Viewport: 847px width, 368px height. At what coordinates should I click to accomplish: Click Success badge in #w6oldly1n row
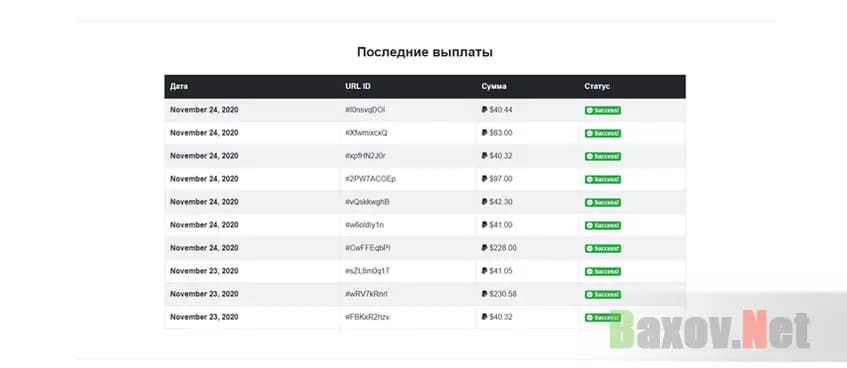602,225
